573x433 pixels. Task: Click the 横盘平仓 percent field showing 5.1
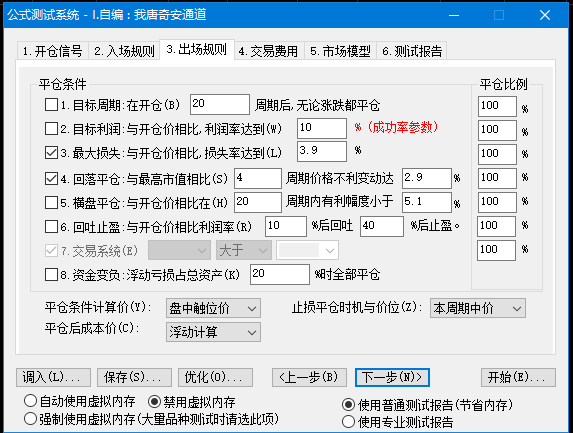pyautogui.click(x=427, y=202)
